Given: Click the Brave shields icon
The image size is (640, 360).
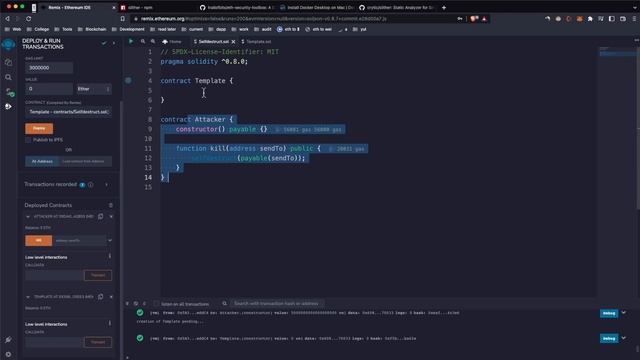Looking at the screenshot, I should 474,19.
